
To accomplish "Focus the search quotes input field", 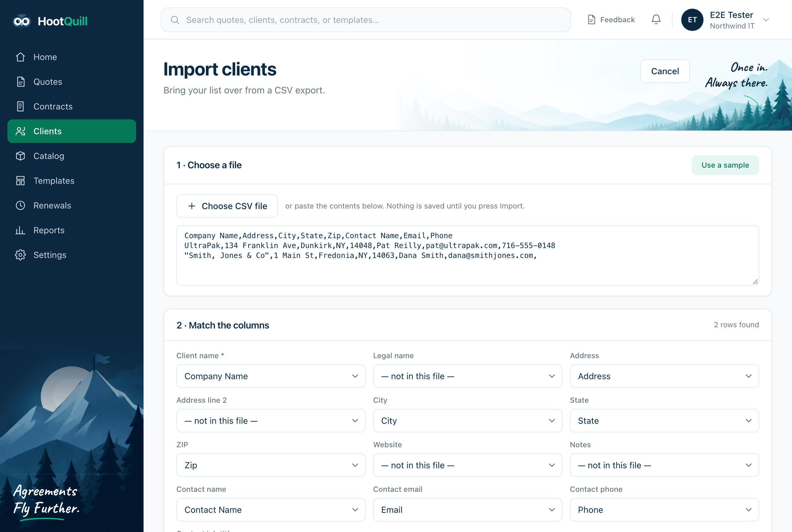I will coord(366,20).
